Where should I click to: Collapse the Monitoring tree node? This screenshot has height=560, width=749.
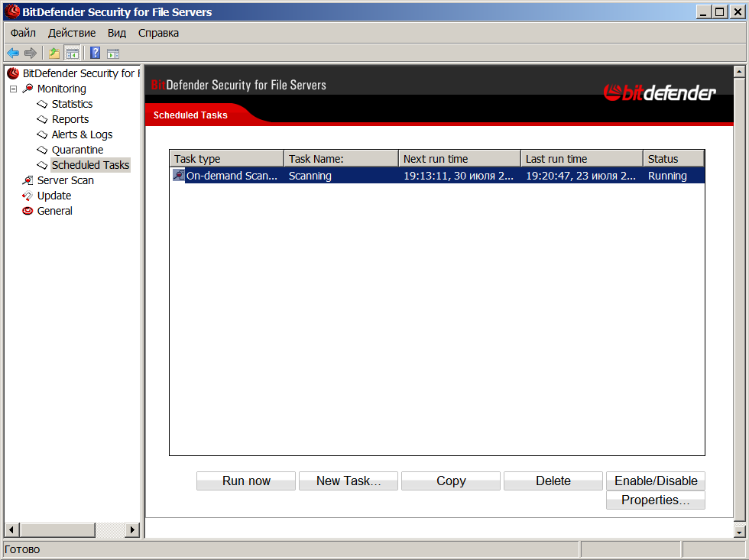(x=14, y=89)
